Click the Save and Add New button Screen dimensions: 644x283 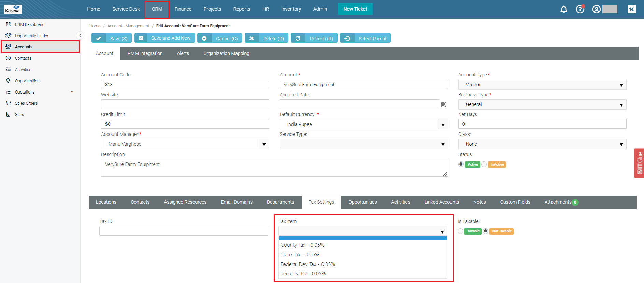click(165, 38)
